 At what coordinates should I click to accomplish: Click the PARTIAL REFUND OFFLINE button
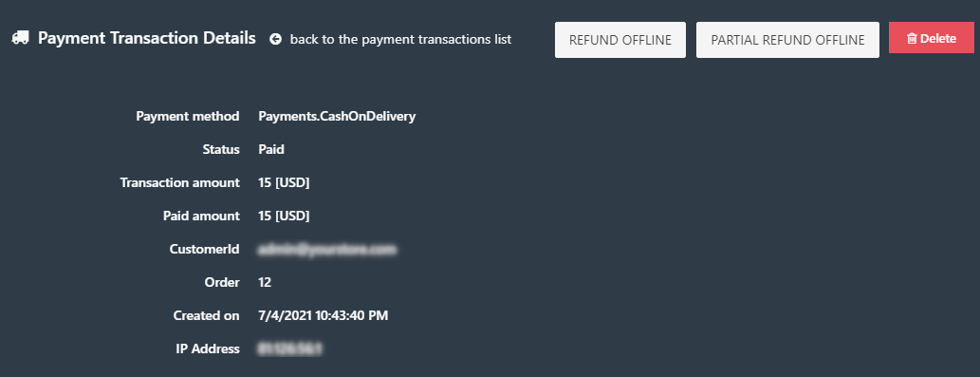tap(787, 40)
